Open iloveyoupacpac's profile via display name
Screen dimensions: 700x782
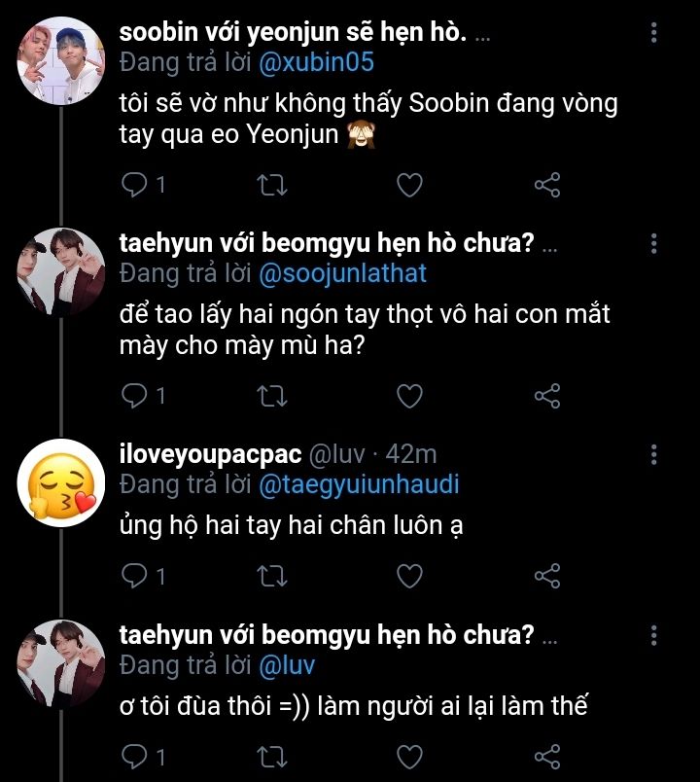(x=208, y=454)
